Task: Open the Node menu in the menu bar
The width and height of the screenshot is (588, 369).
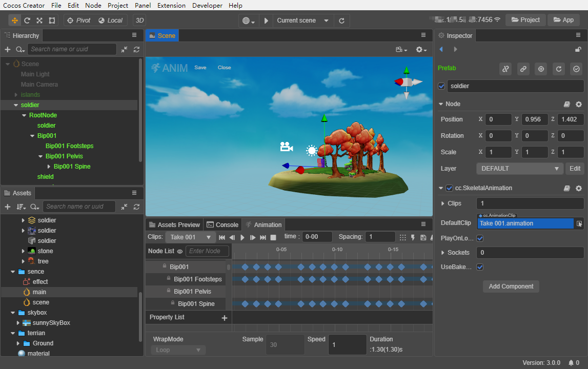Action: coord(93,6)
